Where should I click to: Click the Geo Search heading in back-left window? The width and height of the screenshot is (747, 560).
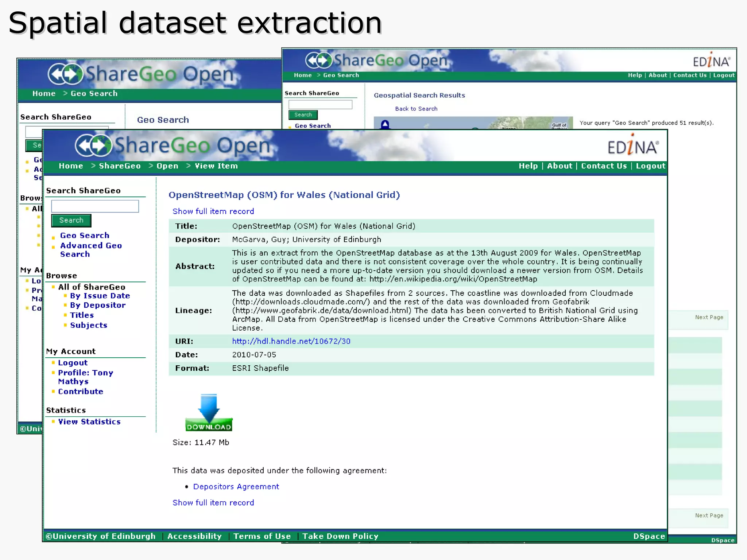(x=163, y=120)
